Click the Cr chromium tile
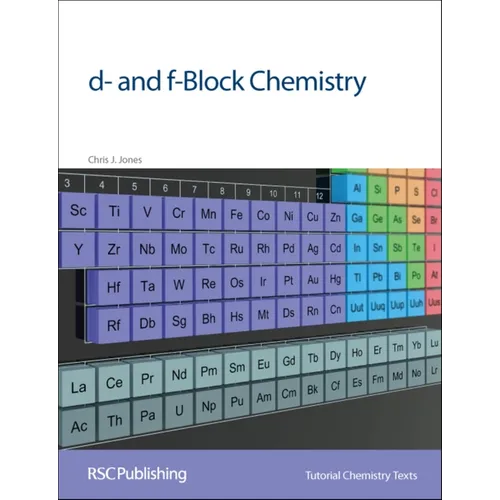The height and width of the screenshot is (500, 500). (x=178, y=213)
